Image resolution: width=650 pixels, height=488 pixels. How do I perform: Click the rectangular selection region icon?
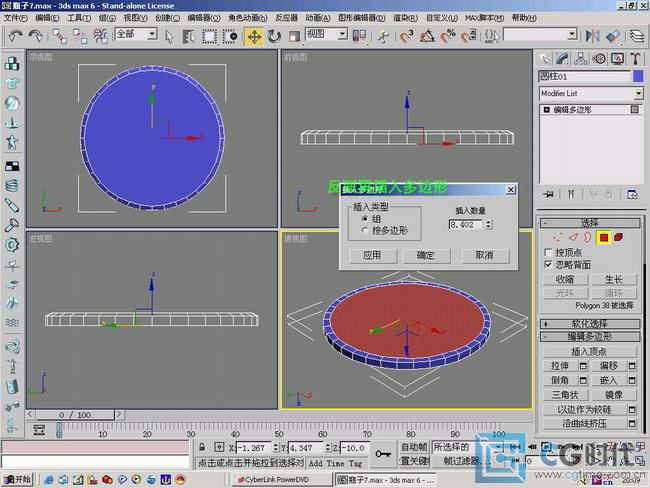tap(209, 36)
